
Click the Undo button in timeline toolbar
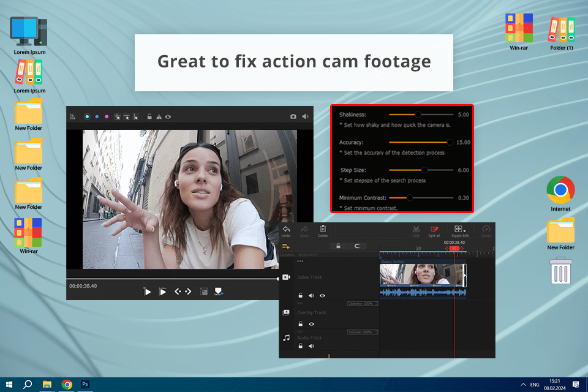tap(286, 231)
